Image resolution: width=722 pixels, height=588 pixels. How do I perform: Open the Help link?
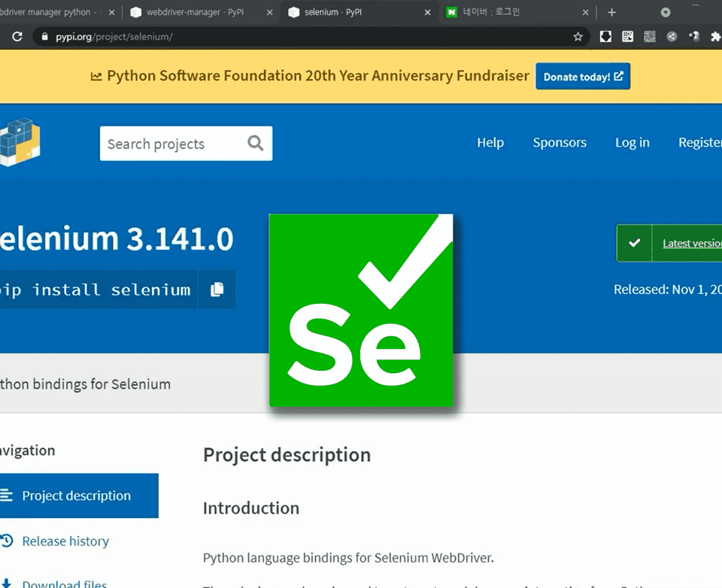[490, 143]
